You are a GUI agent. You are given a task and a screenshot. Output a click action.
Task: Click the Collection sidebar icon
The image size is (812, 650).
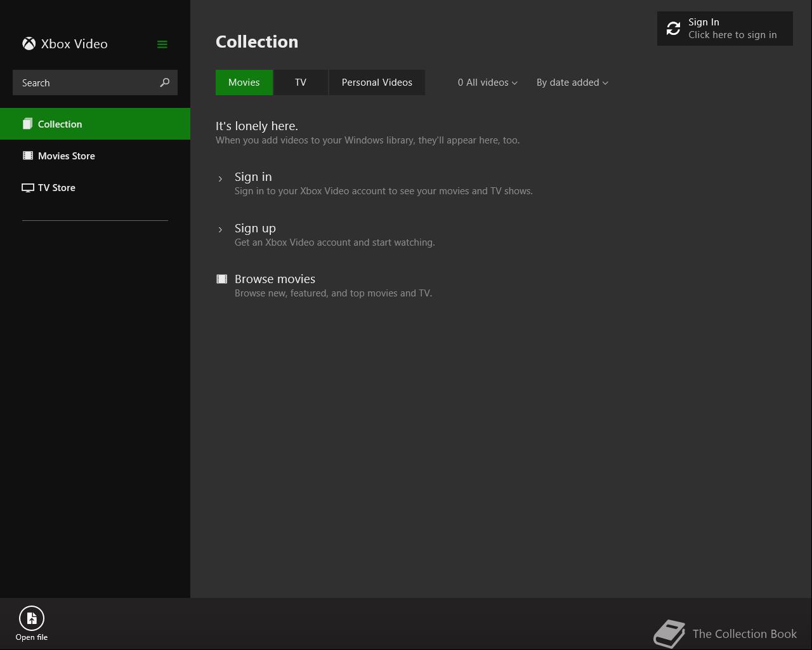27,124
